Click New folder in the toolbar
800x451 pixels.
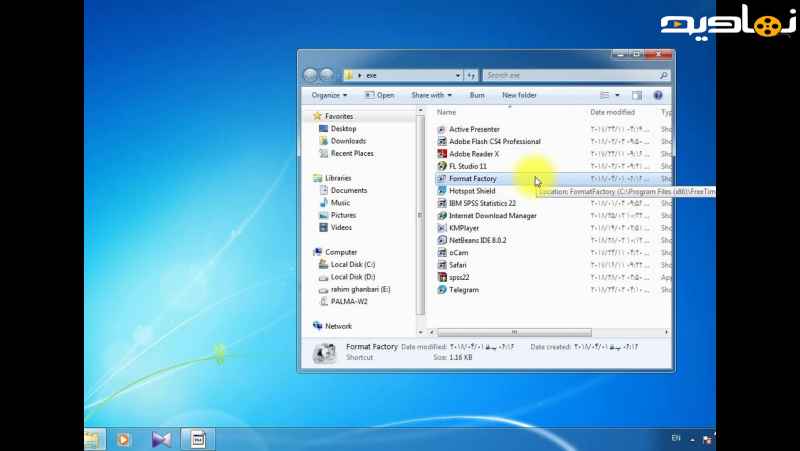coord(519,95)
